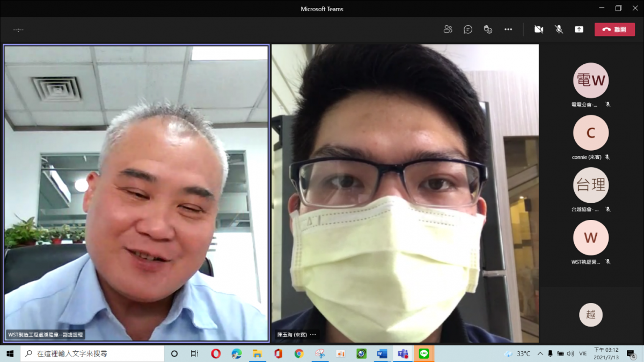Open the Windows Task View

pyautogui.click(x=194, y=354)
